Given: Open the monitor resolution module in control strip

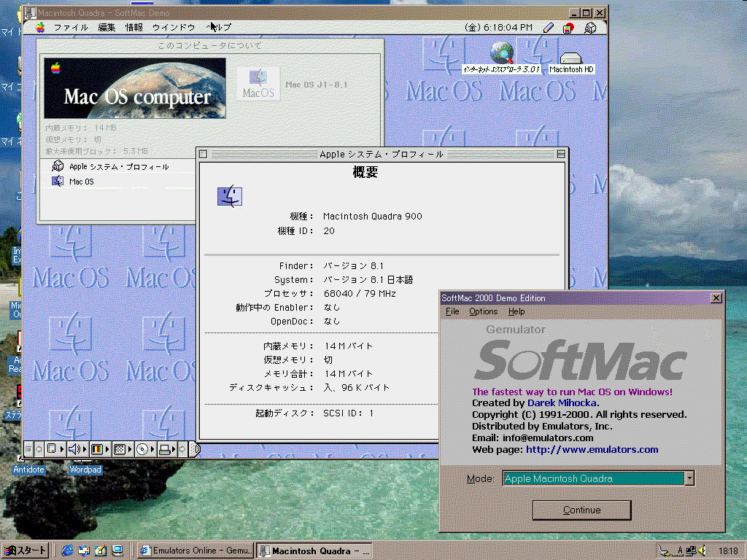Looking at the screenshot, I should pos(123,449).
